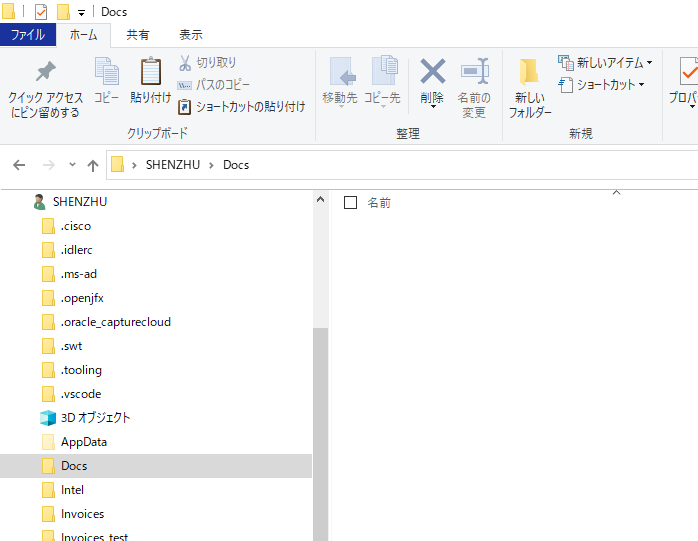Select the .oracle_capturecloud folder

106,322
